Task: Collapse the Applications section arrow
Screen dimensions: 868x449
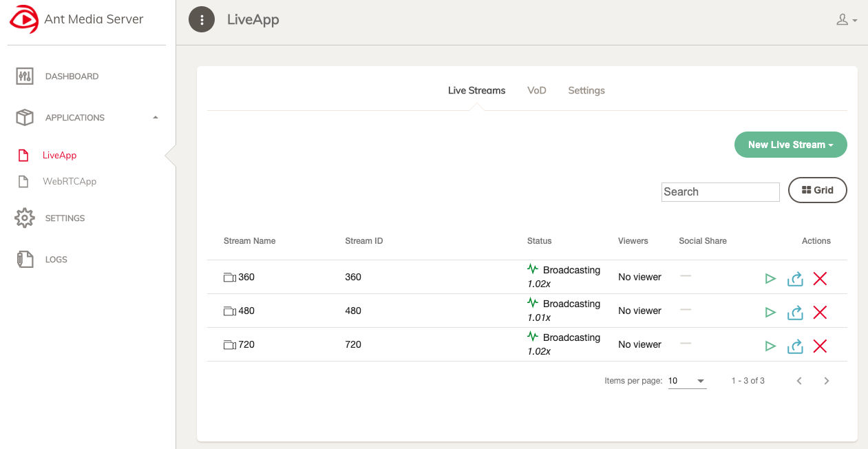Action: (x=156, y=118)
